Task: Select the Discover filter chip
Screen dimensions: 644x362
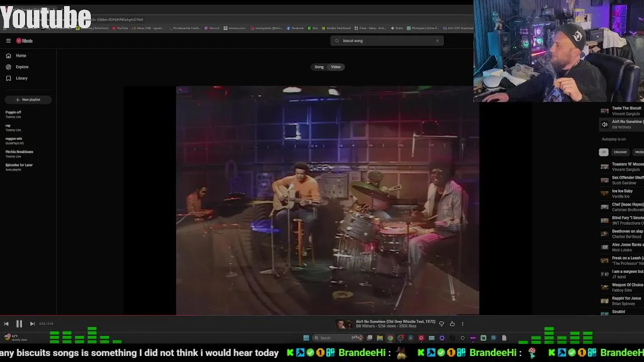Action: tap(620, 152)
